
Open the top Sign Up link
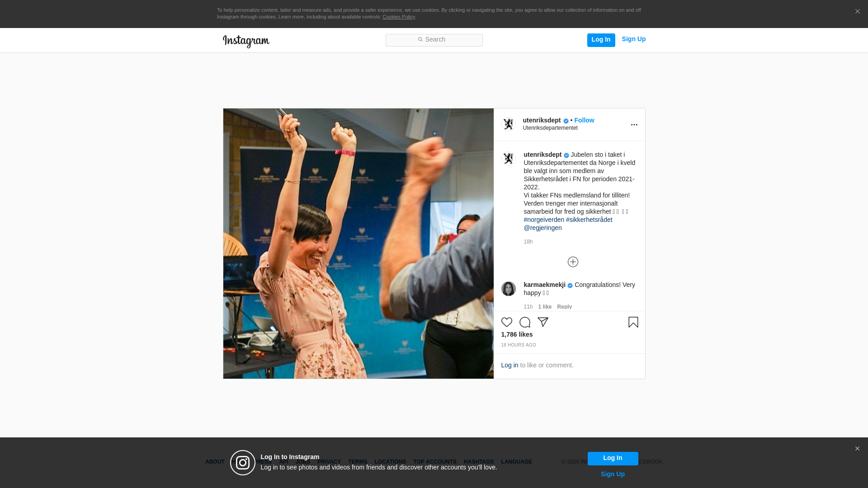[633, 39]
